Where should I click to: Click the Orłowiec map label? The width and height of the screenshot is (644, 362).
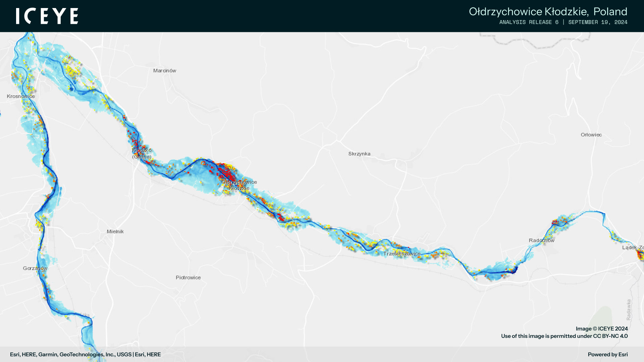coord(591,135)
